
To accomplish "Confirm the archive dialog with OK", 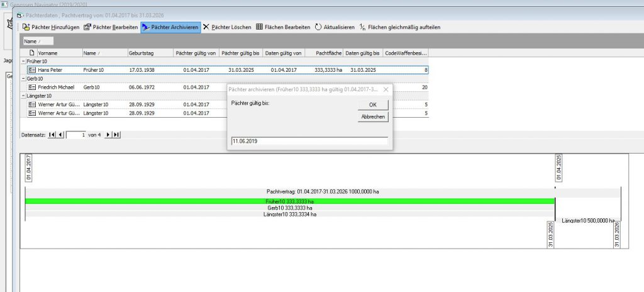I will (373, 104).
